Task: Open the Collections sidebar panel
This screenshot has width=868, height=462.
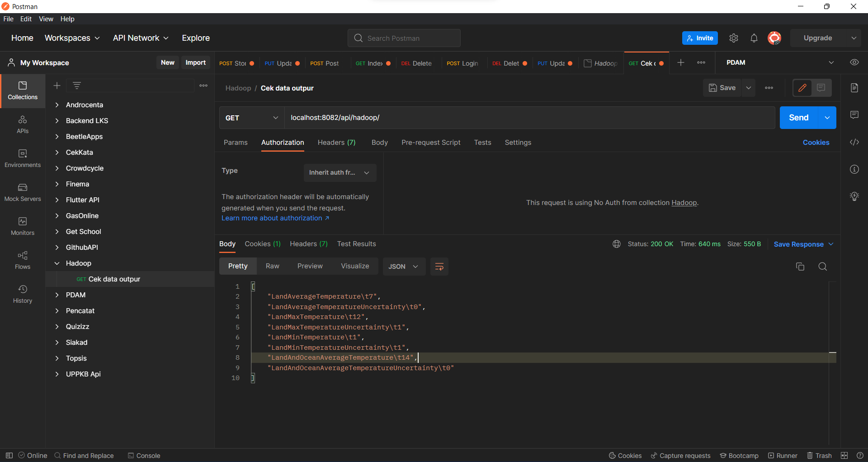Action: pyautogui.click(x=23, y=91)
